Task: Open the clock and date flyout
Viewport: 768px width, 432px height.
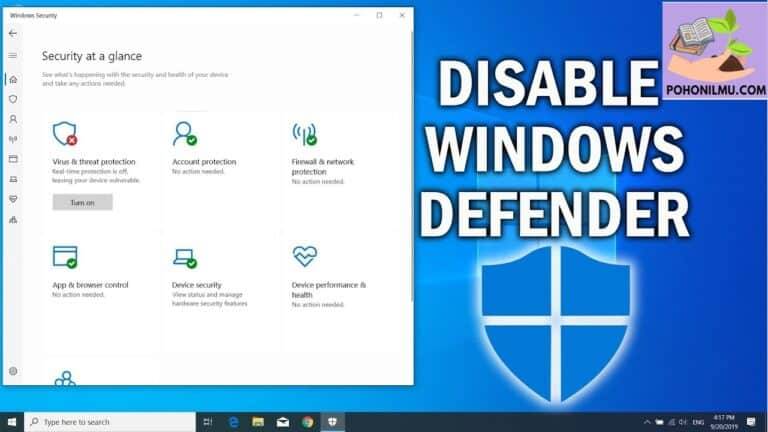Action: 724,422
